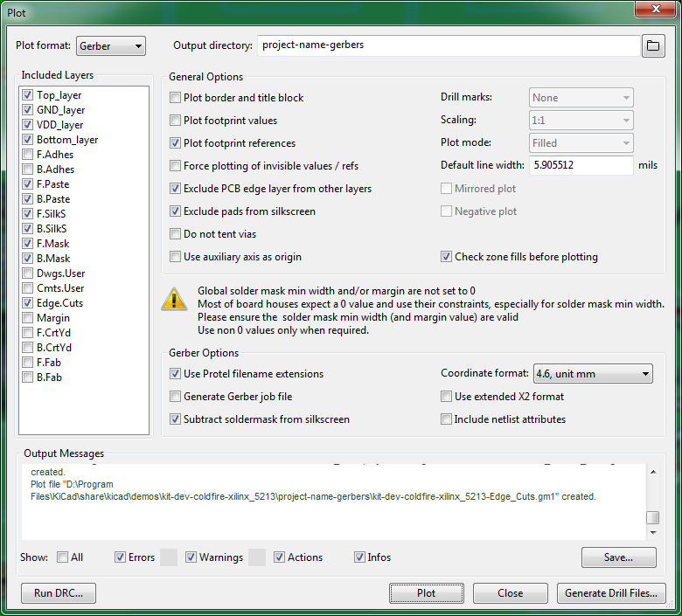The width and height of the screenshot is (682, 616).
Task: Open the Plot format dropdown
Action: tap(111, 46)
